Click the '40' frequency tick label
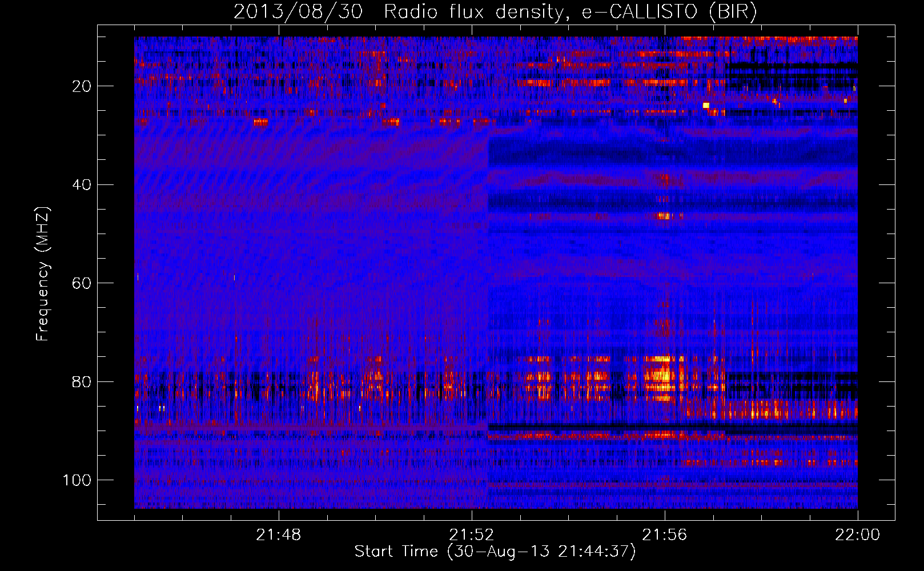Image resolution: width=924 pixels, height=571 pixels. 82,185
